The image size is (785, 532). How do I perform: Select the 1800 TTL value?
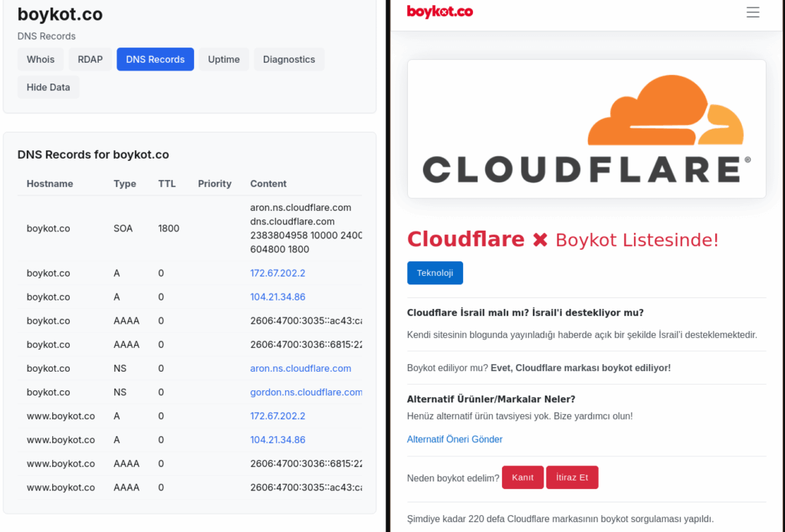[169, 228]
